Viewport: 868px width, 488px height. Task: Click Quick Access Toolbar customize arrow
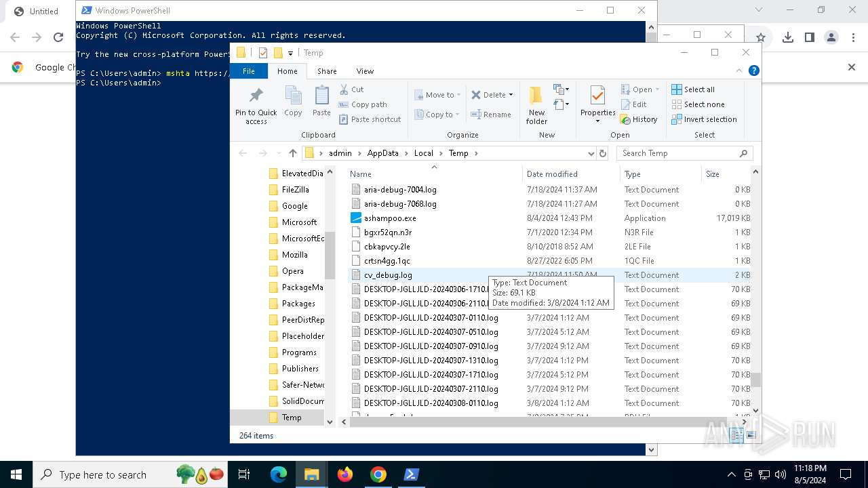(290, 53)
